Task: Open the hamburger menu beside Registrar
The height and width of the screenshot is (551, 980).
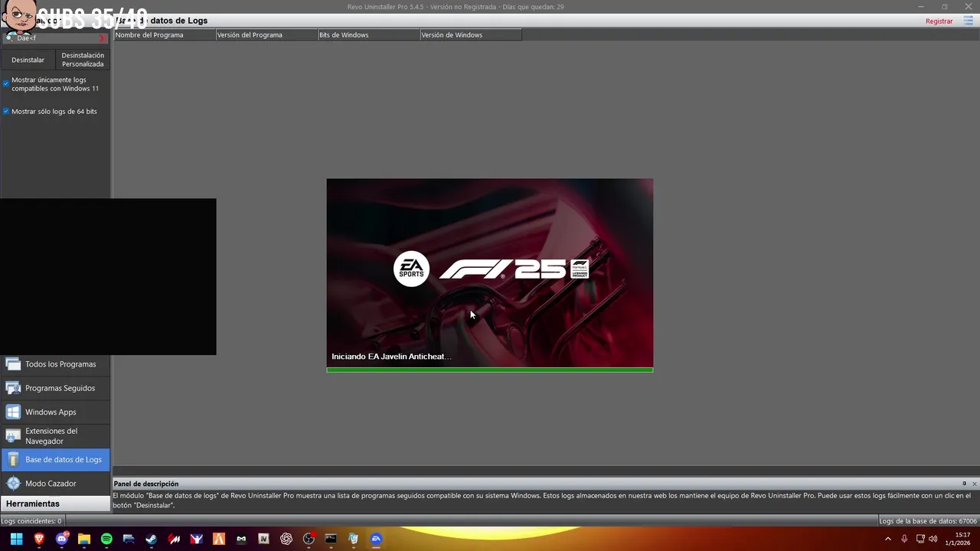Action: tap(969, 21)
